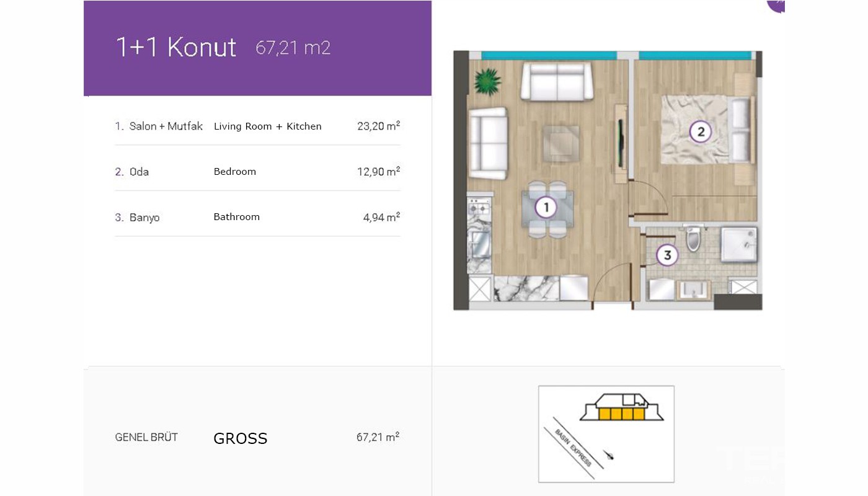Click bedroom marker number 2 on floor plan

(701, 131)
